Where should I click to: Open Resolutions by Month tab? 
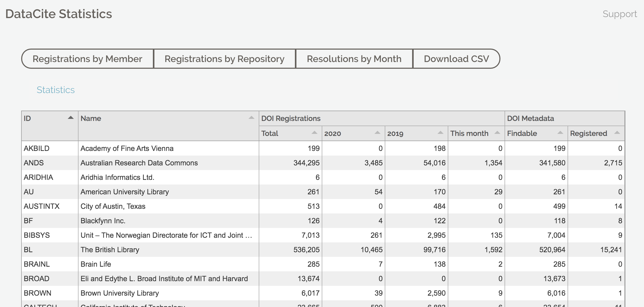[354, 59]
